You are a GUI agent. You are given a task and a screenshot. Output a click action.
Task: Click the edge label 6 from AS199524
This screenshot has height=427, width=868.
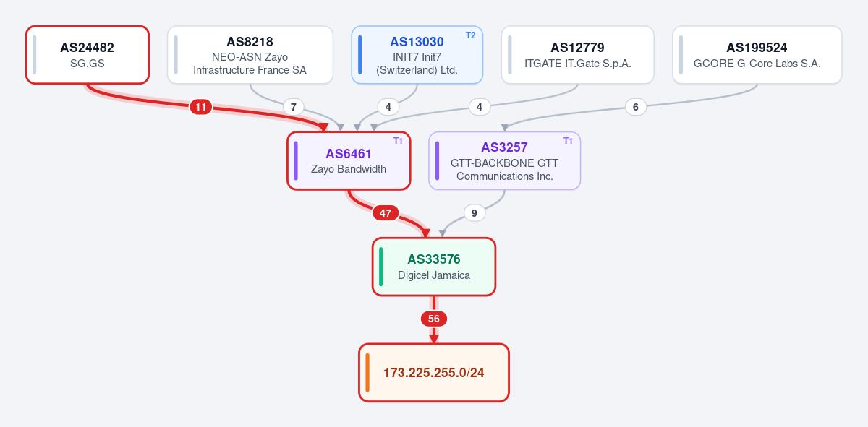pos(635,107)
